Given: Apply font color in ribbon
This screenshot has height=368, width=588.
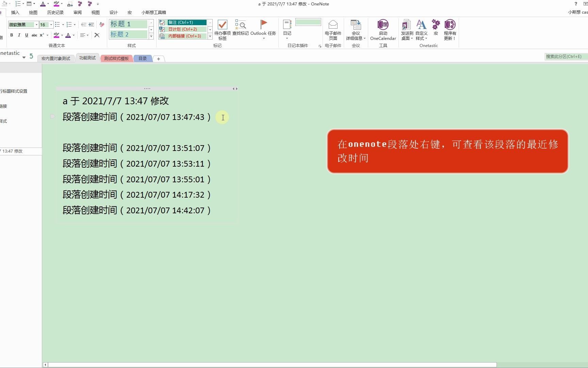Looking at the screenshot, I should click(x=68, y=35).
